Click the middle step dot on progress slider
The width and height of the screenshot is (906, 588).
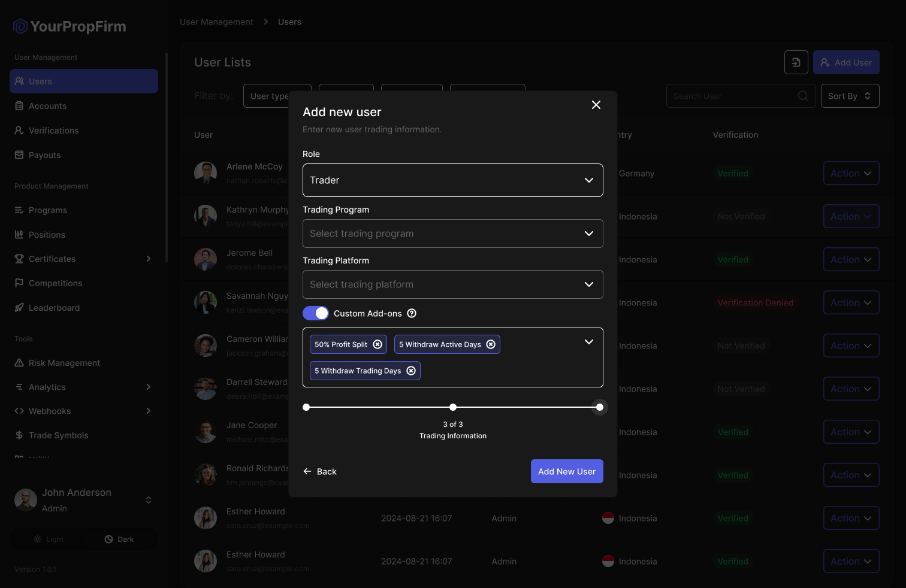pos(453,407)
